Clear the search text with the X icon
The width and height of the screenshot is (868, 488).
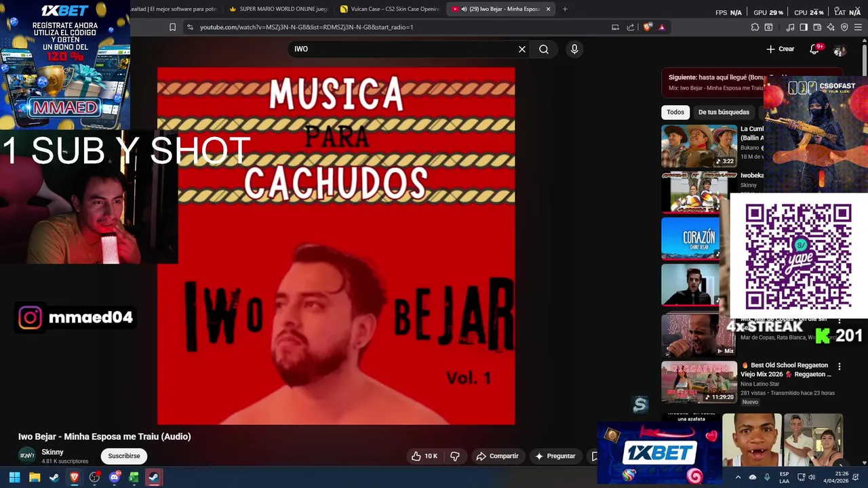522,49
